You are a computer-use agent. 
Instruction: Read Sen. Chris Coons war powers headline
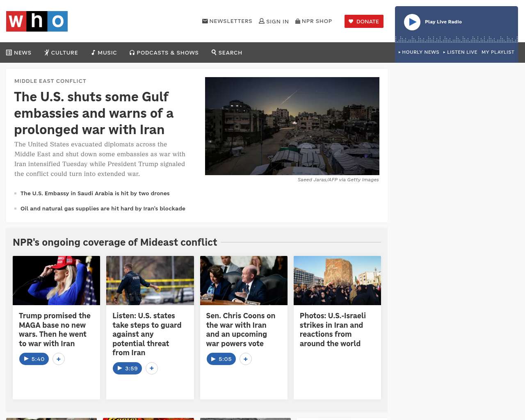[241, 329]
